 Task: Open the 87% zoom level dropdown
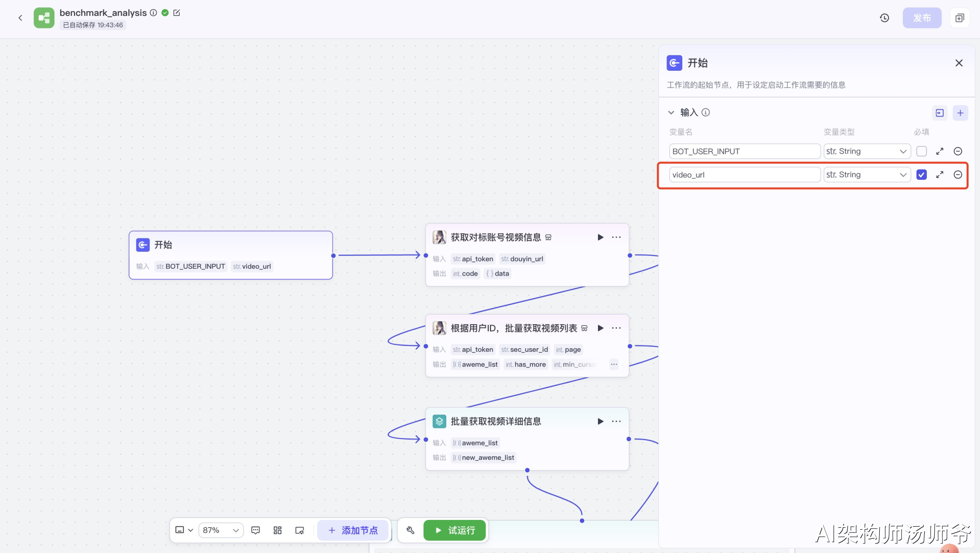point(220,530)
